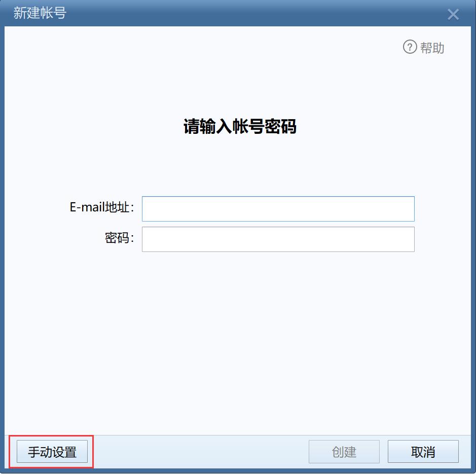Open the 帮助 help link
This screenshot has height=474, width=476.
tap(423, 47)
